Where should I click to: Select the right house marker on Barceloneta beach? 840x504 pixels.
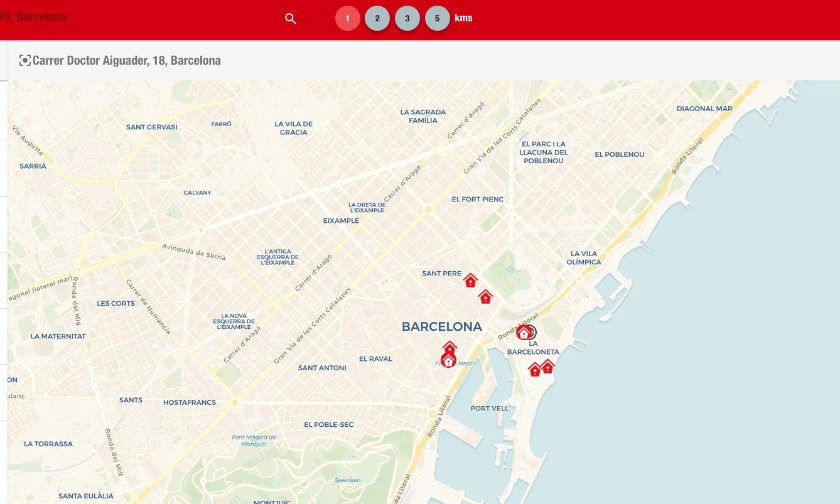point(547,367)
